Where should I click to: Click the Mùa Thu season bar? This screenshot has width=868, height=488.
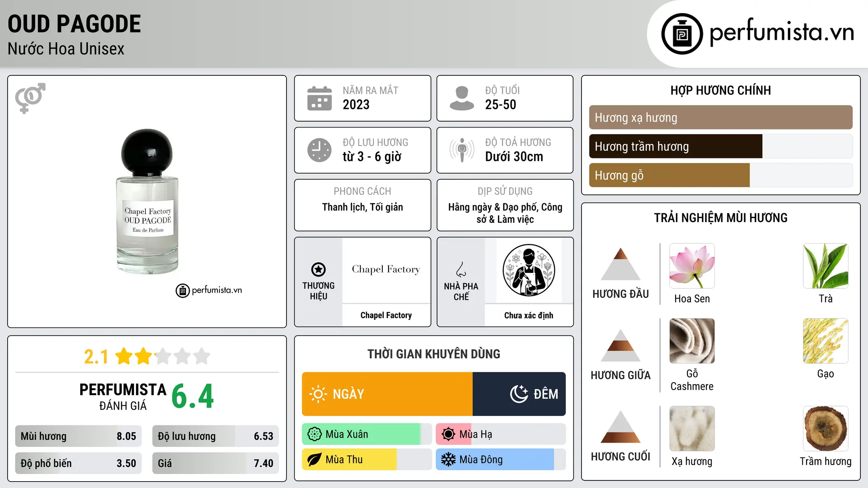click(x=367, y=460)
